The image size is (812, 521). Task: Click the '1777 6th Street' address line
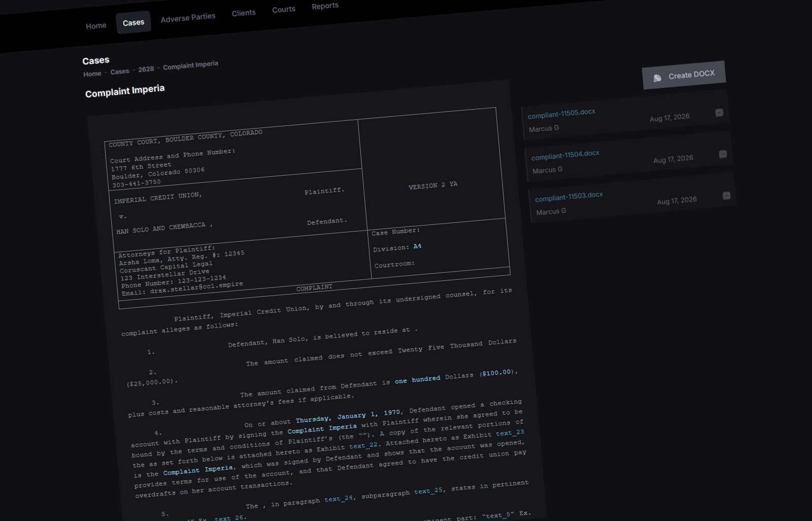[x=141, y=167]
